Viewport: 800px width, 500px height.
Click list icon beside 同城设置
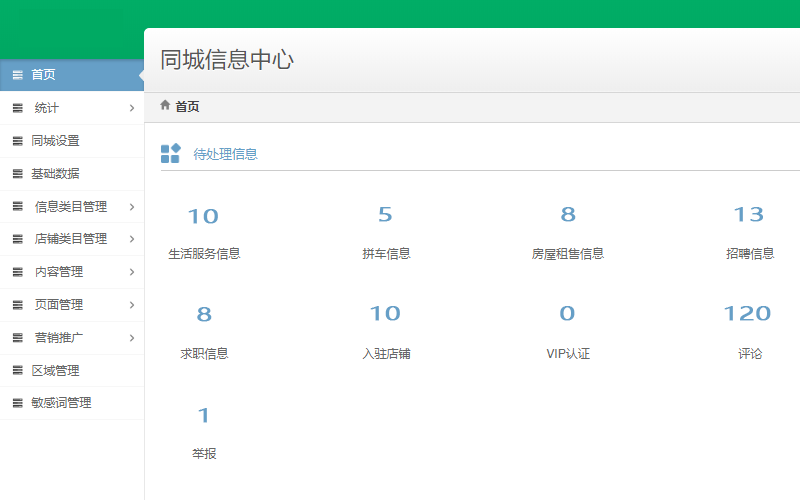[x=17, y=141]
